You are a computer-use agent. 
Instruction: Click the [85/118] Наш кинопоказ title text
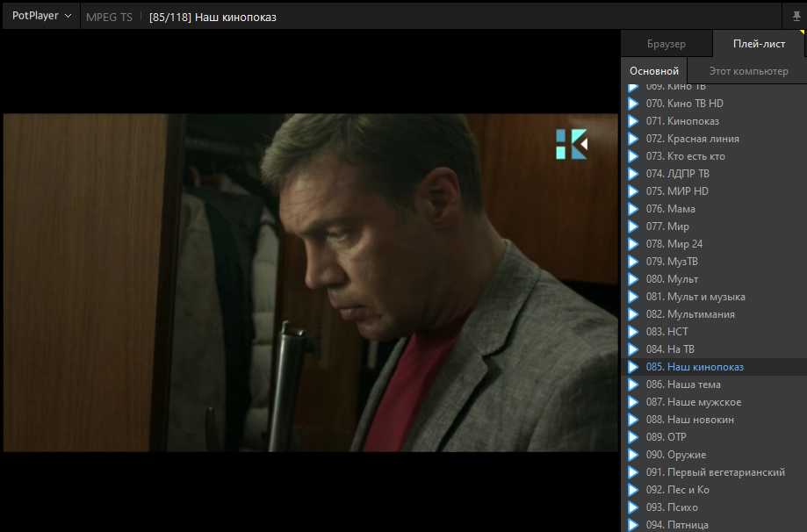point(213,17)
